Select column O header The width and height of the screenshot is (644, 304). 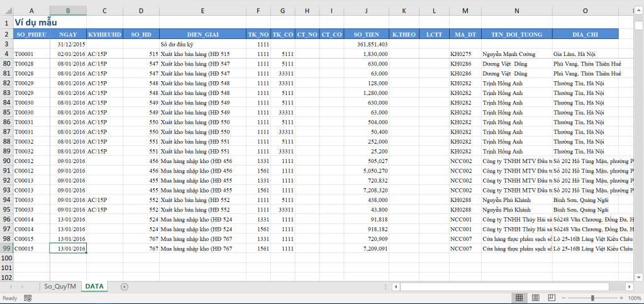pyautogui.click(x=585, y=10)
